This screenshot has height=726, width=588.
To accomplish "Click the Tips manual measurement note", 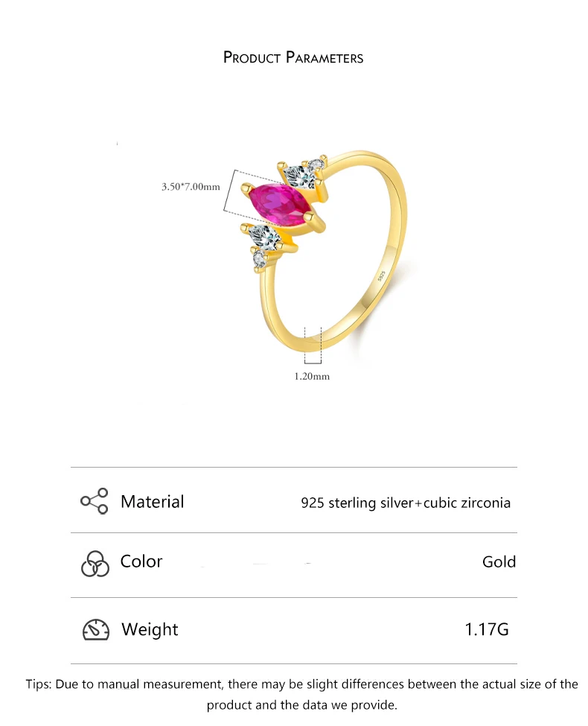I will pos(302,695).
